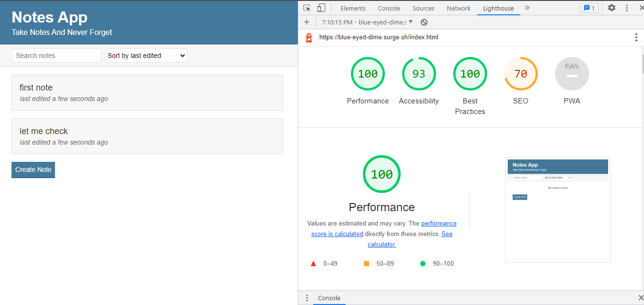Click the tested URL text blue-eyed-dime.surge.sh

pos(379,37)
